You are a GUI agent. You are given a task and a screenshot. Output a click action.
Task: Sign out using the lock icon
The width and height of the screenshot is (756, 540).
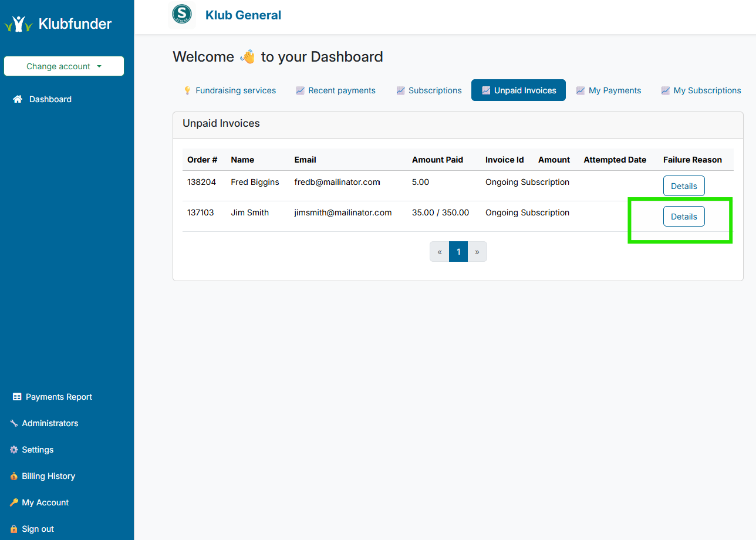[14, 529]
